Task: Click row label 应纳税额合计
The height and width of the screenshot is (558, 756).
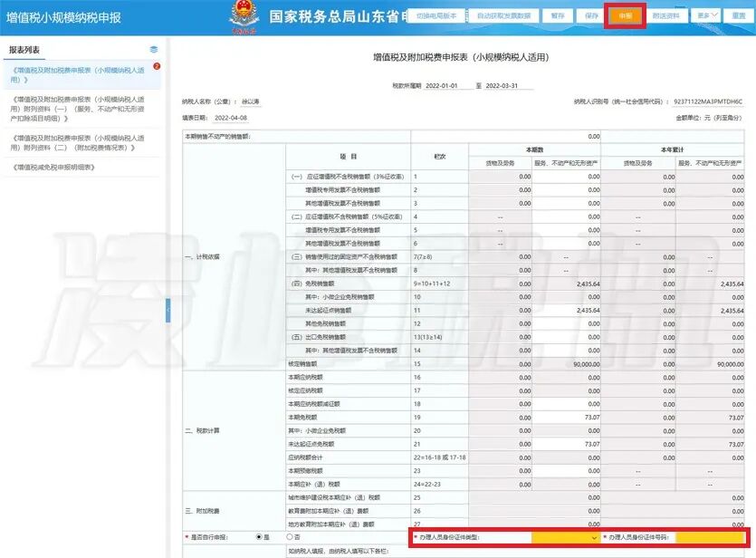Action: coord(306,457)
